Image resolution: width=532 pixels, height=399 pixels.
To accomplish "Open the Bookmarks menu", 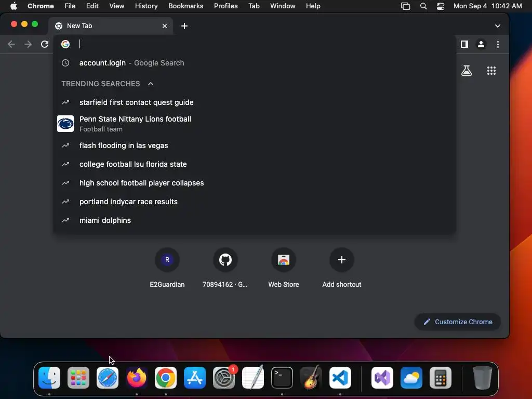I will click(x=186, y=6).
